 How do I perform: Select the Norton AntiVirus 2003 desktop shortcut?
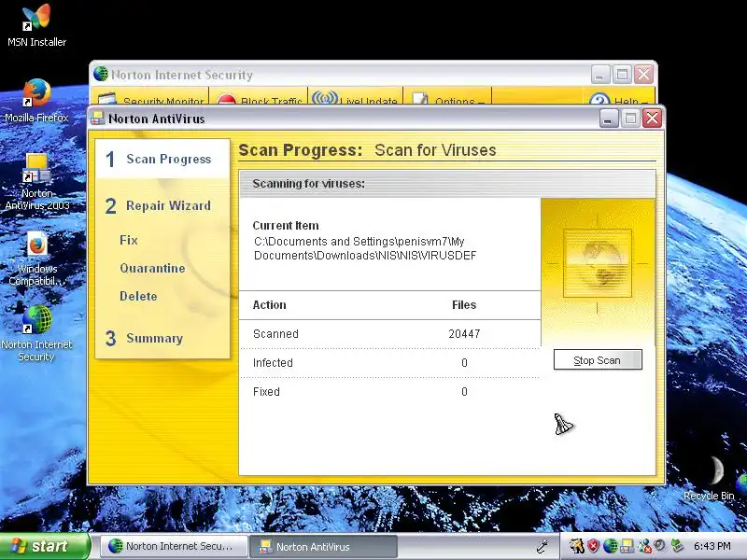point(36,182)
